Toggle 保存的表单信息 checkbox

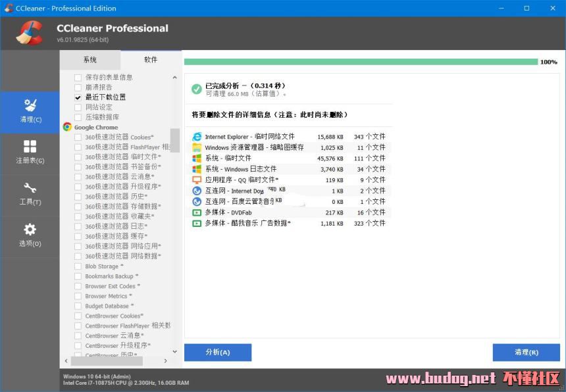coord(78,78)
